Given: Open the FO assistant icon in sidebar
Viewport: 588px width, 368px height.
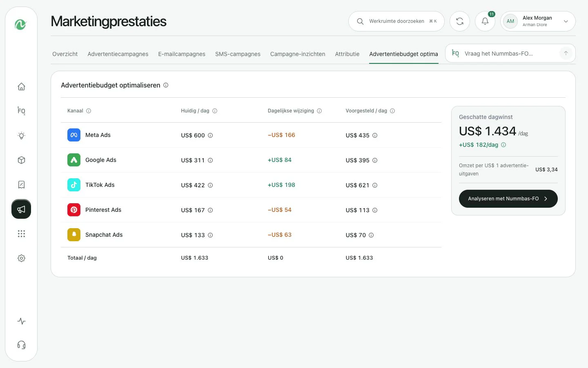Looking at the screenshot, I should (x=21, y=111).
